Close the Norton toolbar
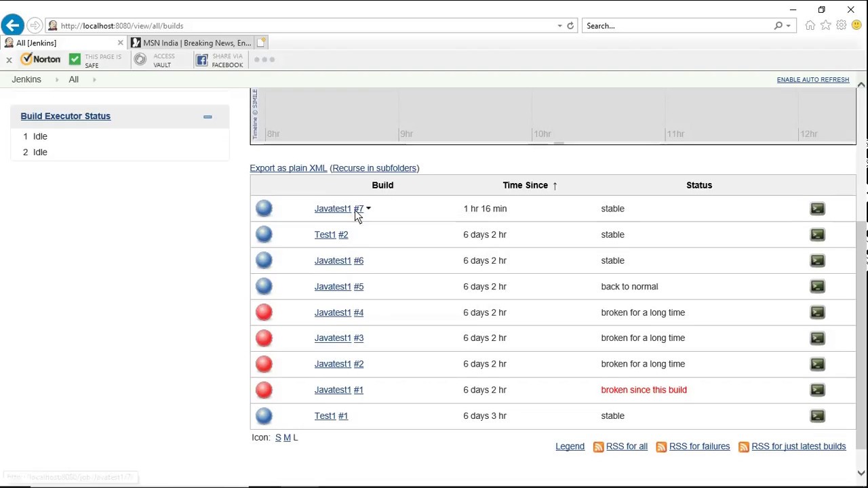 [9, 60]
